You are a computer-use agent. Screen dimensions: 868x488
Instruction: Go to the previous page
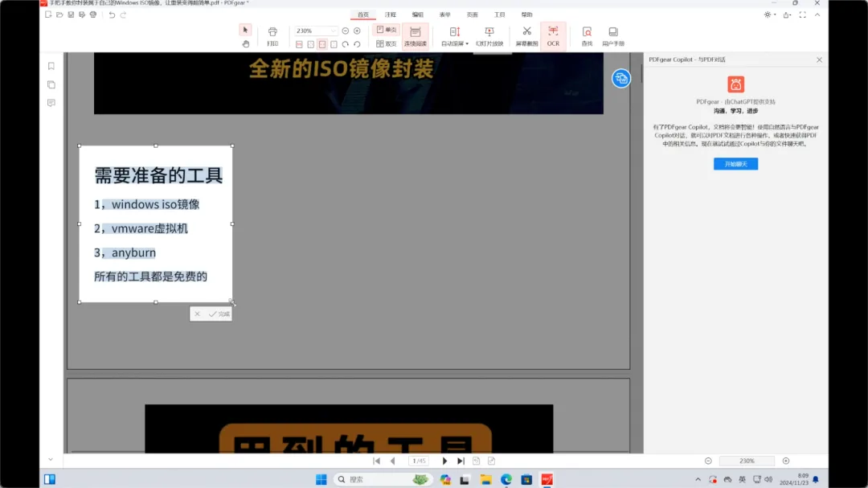[x=392, y=461]
